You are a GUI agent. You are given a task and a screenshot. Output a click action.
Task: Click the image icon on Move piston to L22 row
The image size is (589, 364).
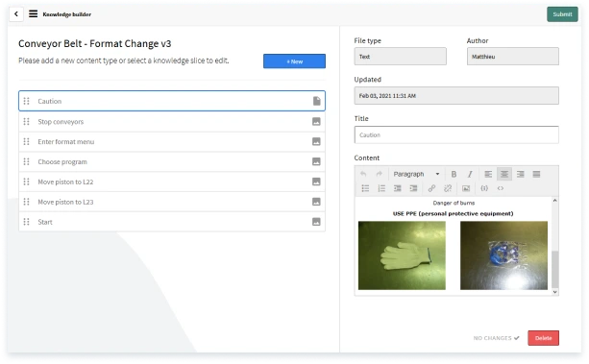316,182
